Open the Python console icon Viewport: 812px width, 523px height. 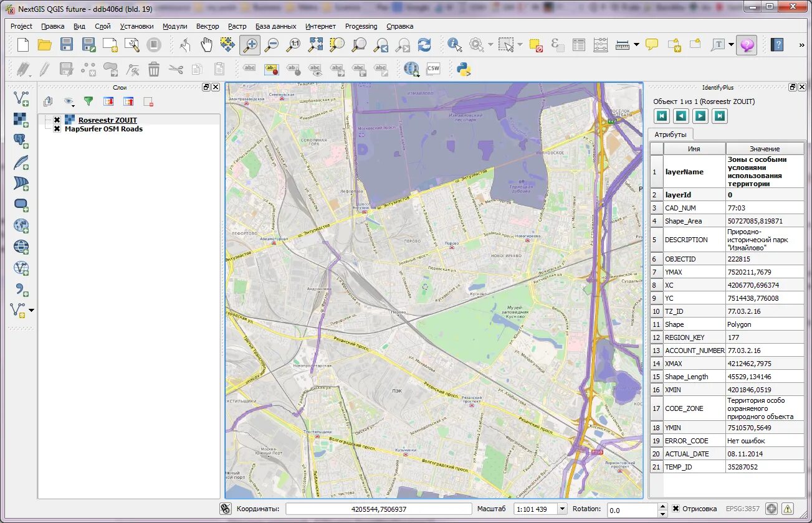464,69
